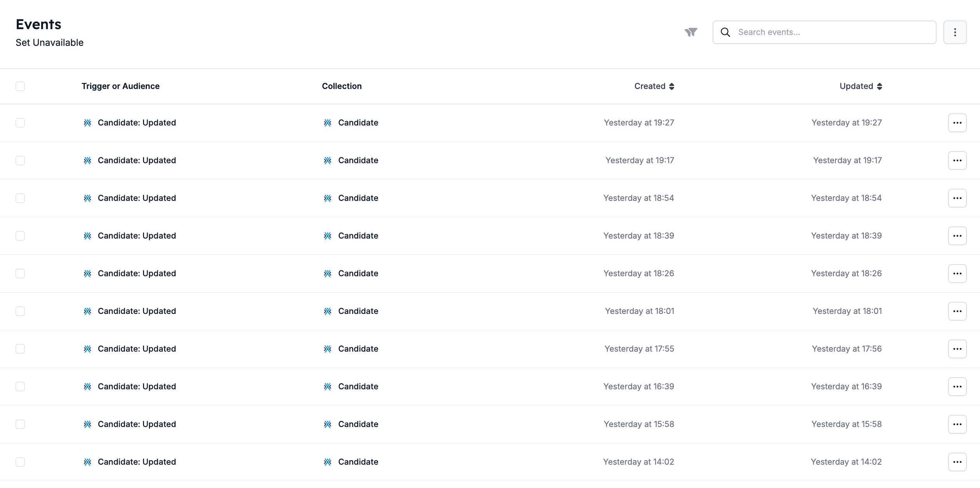The image size is (980, 488).
Task: Check the row created Yesterday at 19:17
Action: (x=20, y=160)
